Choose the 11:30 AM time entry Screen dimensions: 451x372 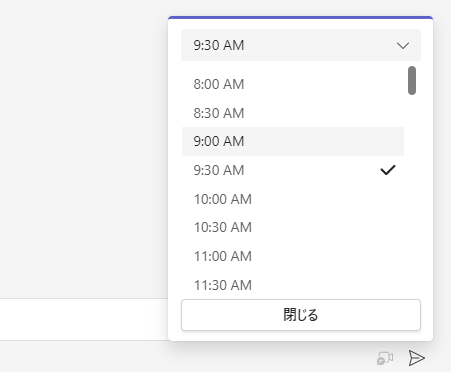coord(293,284)
